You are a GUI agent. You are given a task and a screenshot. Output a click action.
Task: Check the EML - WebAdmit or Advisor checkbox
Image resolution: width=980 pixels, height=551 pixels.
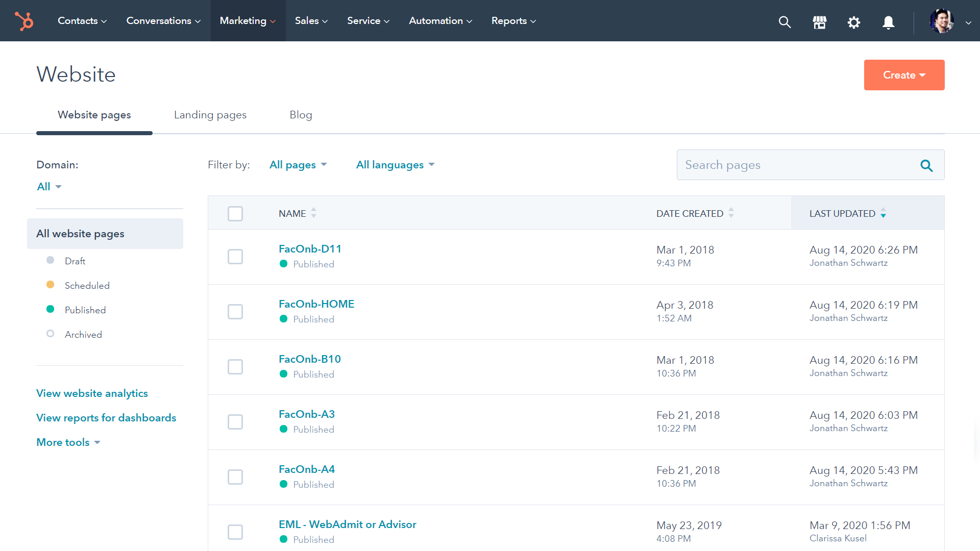coord(235,532)
